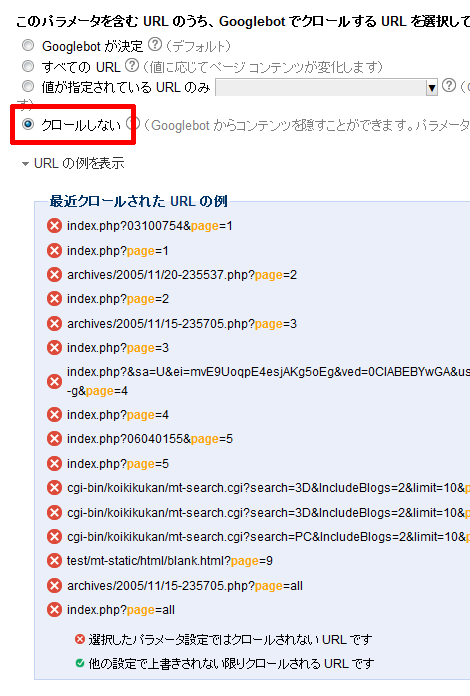Click the heading "最近クロールされた URL の例"
Screen dimensions: 470x696
138,201
